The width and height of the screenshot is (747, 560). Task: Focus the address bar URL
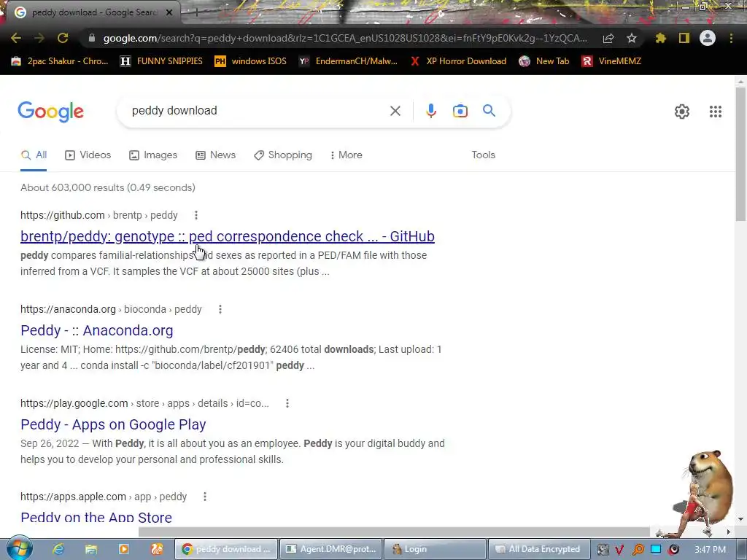click(345, 38)
